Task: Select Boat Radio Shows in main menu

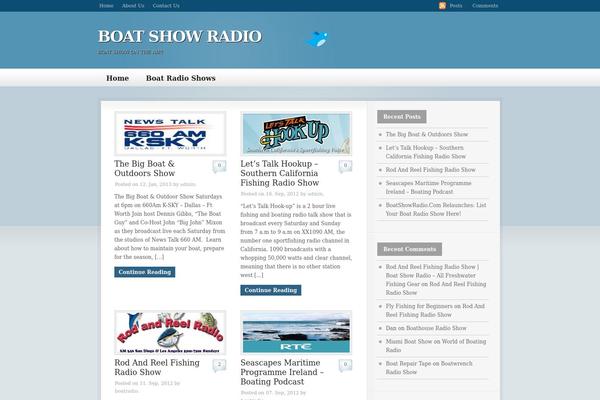Action: 181,78
